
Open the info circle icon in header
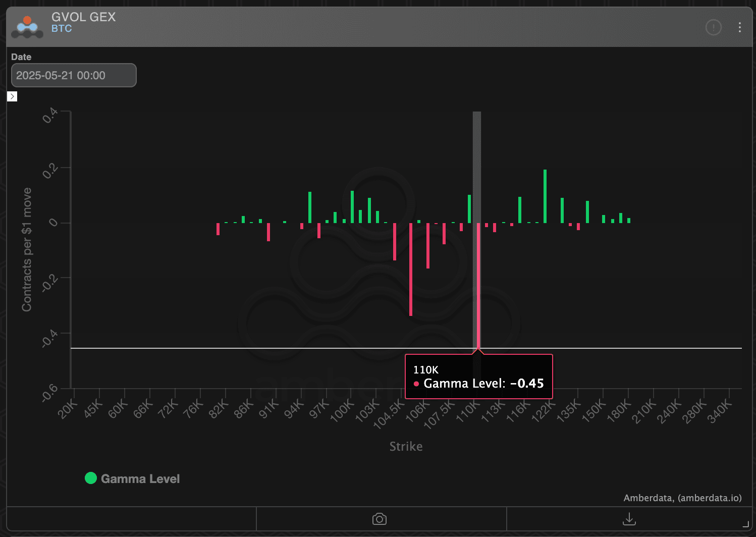point(713,27)
